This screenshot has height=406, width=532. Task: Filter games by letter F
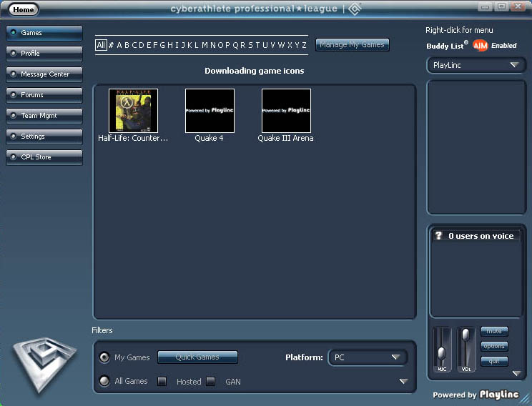tap(155, 45)
